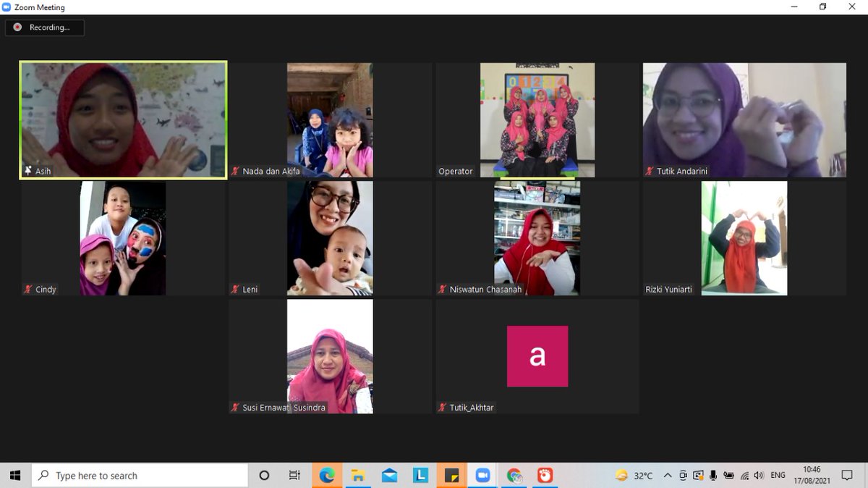The height and width of the screenshot is (488, 868).
Task: Open the red screen recorder taskbar app
Action: click(545, 476)
